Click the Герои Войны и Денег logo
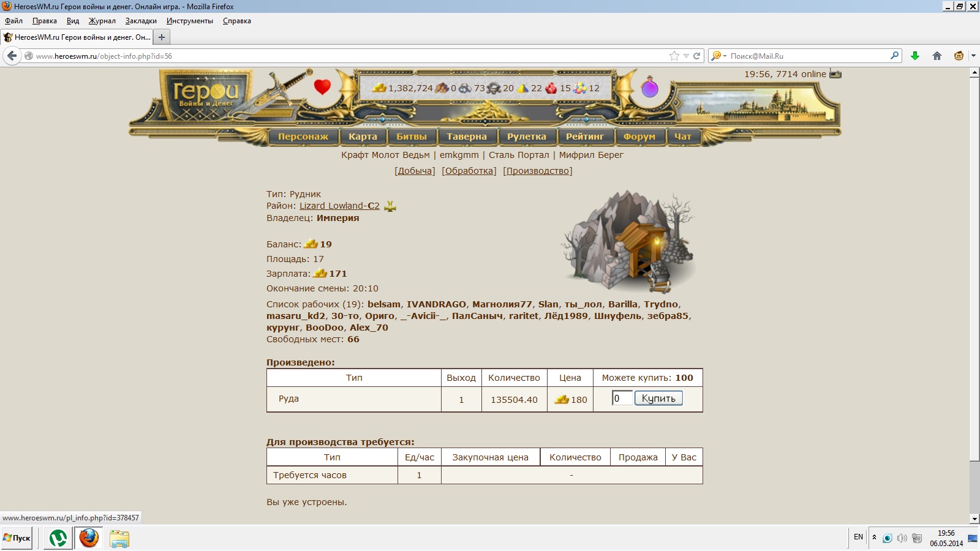The image size is (980, 551). (x=205, y=96)
